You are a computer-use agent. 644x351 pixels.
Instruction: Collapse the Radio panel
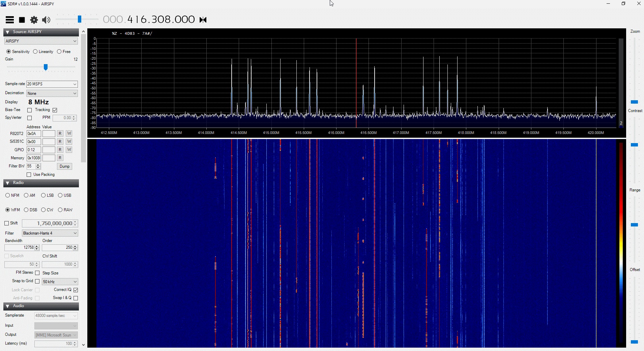pos(7,183)
